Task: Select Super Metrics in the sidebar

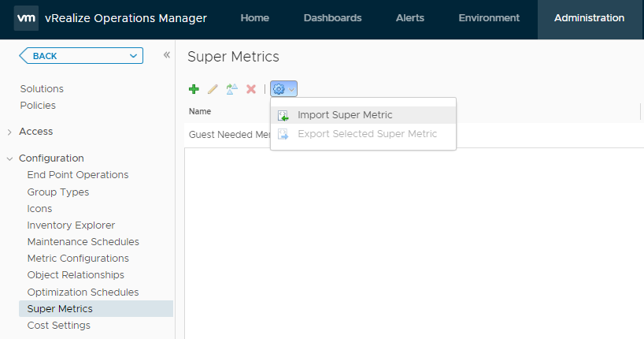Action: 96,308
